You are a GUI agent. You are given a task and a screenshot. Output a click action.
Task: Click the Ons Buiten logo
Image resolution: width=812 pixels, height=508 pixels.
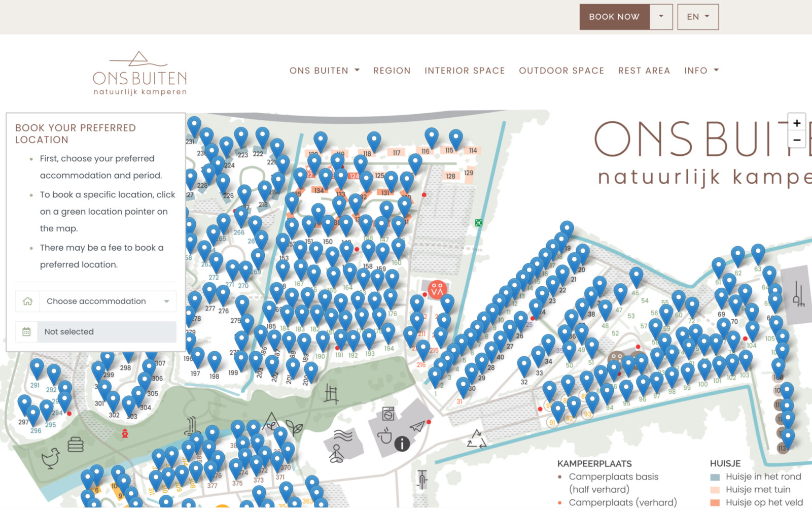tap(140, 74)
